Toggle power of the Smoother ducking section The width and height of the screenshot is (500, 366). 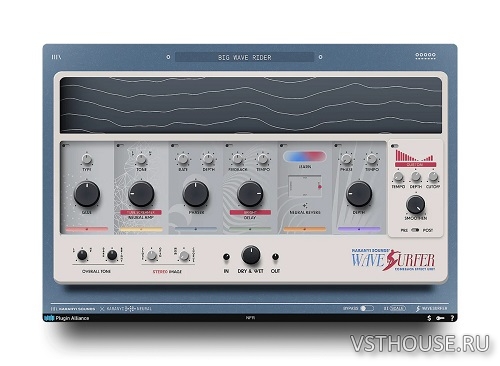(x=395, y=146)
